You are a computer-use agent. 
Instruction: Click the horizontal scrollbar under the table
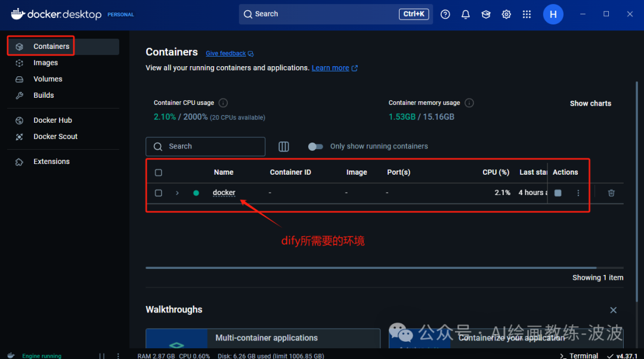coord(371,268)
